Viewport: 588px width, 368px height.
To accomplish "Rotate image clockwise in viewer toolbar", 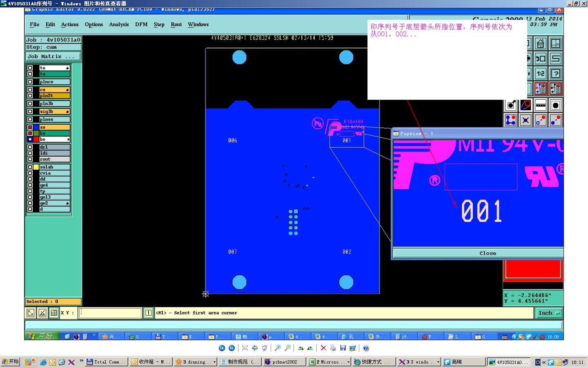I will 301,348.
